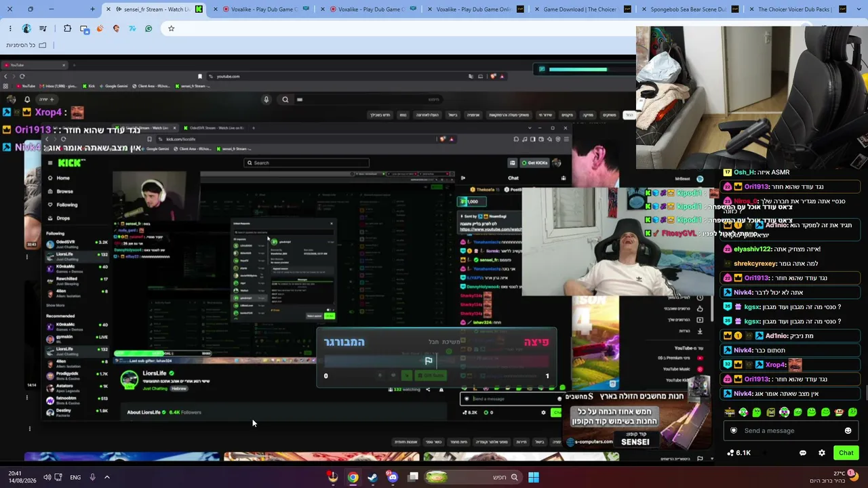Click the green Chat button
The image size is (868, 488).
pyautogui.click(x=846, y=453)
